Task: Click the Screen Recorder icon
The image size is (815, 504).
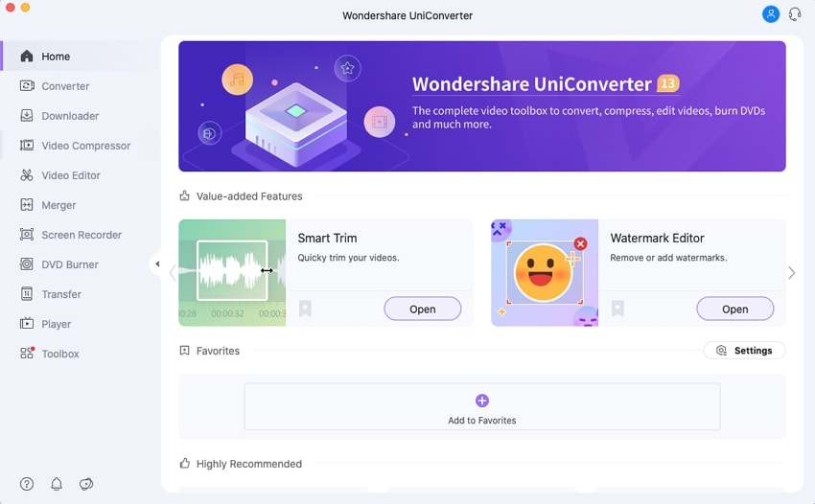Action: 27,235
